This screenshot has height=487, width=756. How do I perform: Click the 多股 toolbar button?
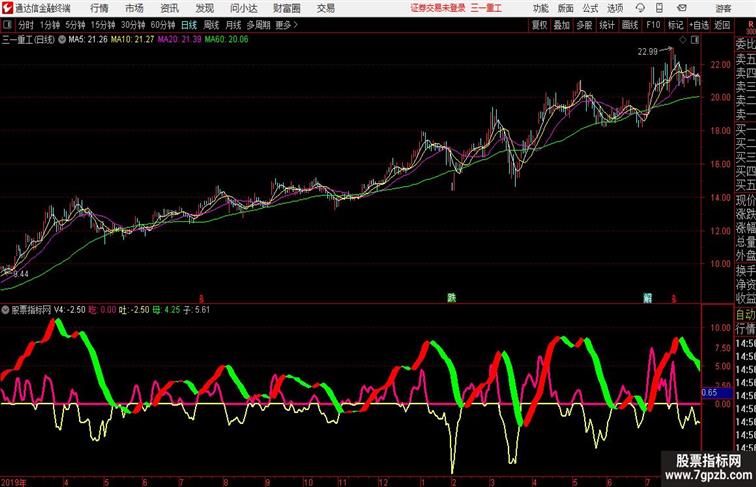coord(584,25)
